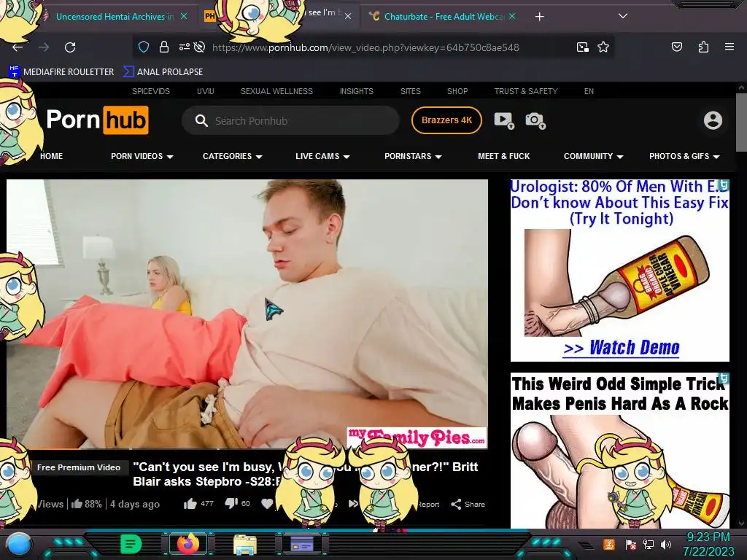Open the Pocket save icon in toolbar
747x560 pixels.
676,47
